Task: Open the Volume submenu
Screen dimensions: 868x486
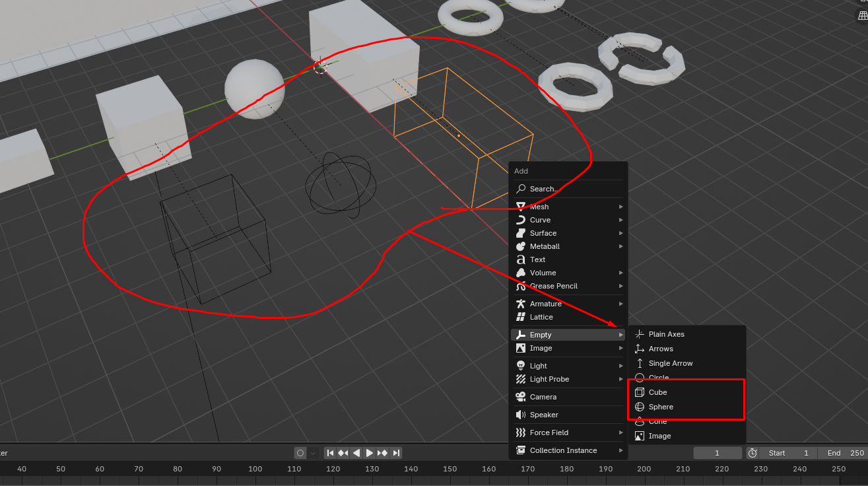Action: click(x=568, y=273)
